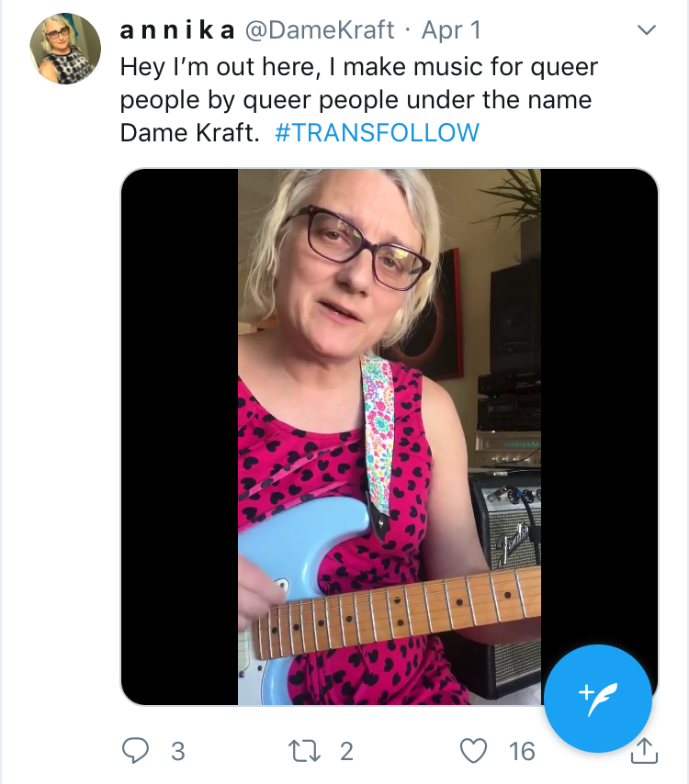
Task: Click the like count of 16
Action: click(522, 752)
